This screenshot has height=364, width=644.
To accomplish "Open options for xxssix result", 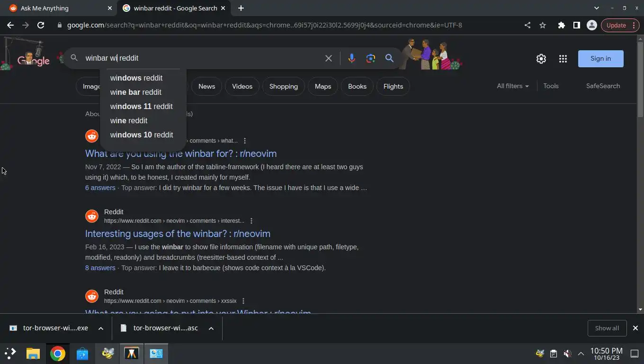I will coord(243,301).
